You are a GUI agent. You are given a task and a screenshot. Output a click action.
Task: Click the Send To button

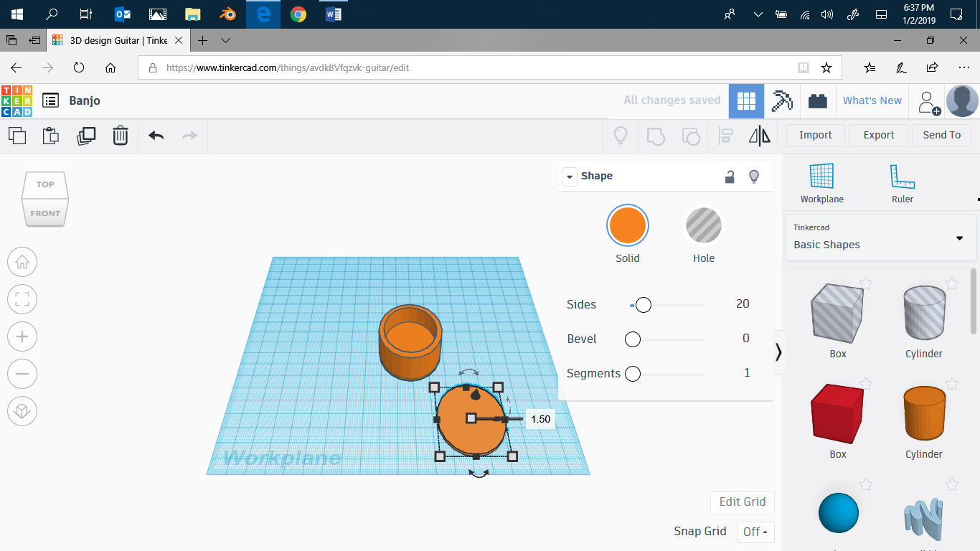coord(942,135)
